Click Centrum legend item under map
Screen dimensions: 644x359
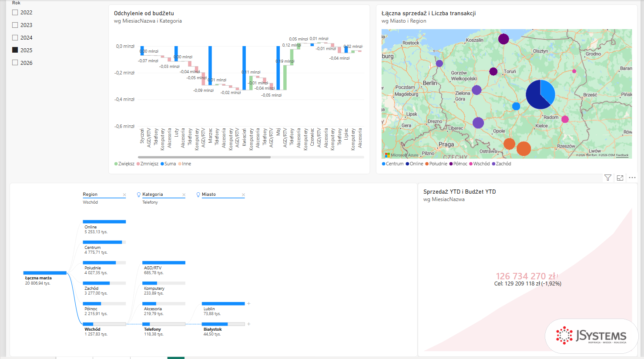[x=392, y=164]
